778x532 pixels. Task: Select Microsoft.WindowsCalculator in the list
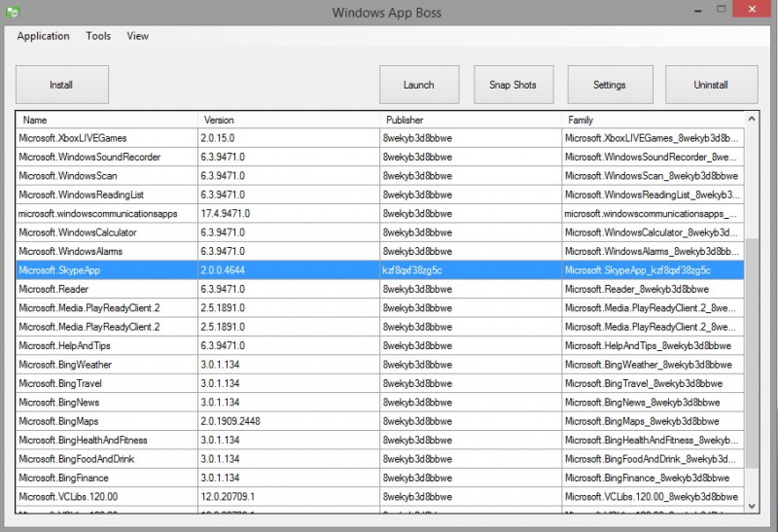[380, 232]
